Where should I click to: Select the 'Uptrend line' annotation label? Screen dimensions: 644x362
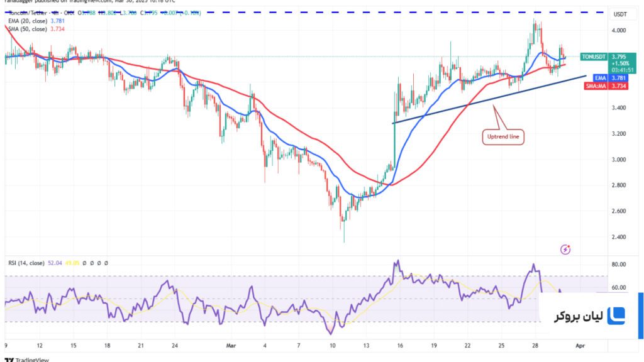(x=503, y=136)
